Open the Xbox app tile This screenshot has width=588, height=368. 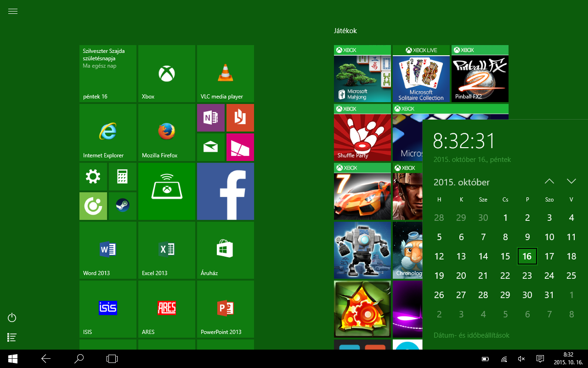tap(167, 74)
